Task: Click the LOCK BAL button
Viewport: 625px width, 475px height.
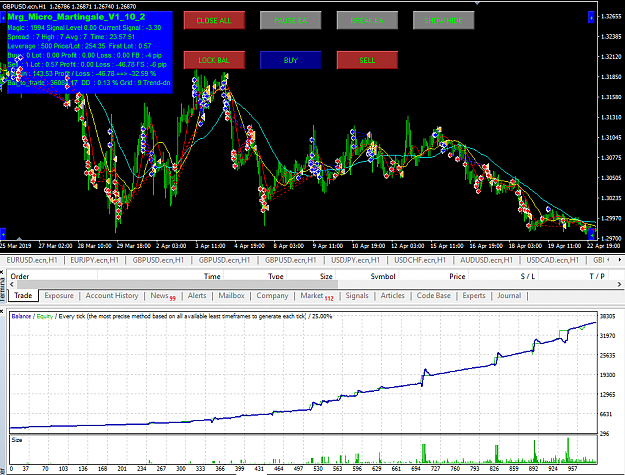Action: click(x=214, y=60)
